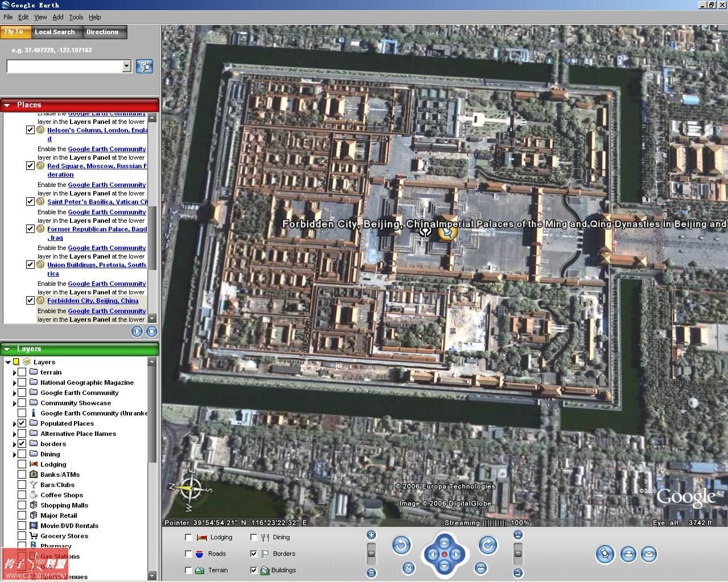
Task: Open the Saint Peter's Basilica link
Action: coord(97,202)
